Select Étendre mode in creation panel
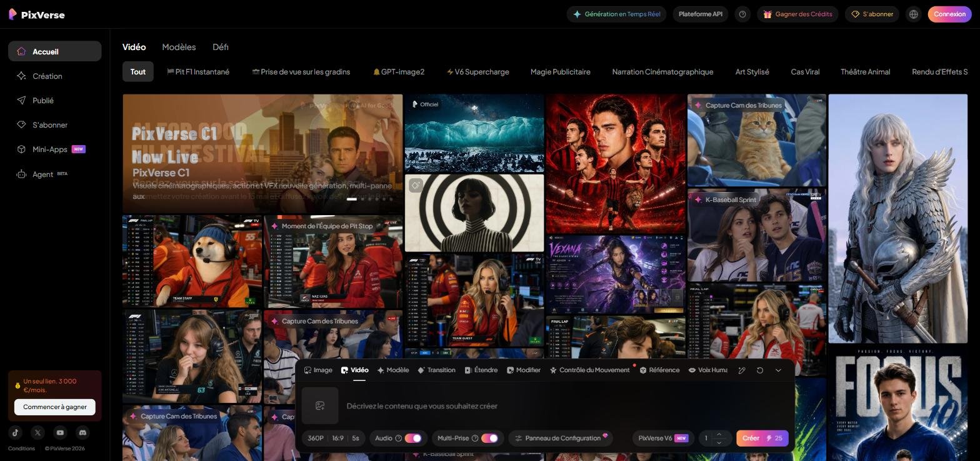Viewport: 980px width, 461px height. (x=481, y=370)
